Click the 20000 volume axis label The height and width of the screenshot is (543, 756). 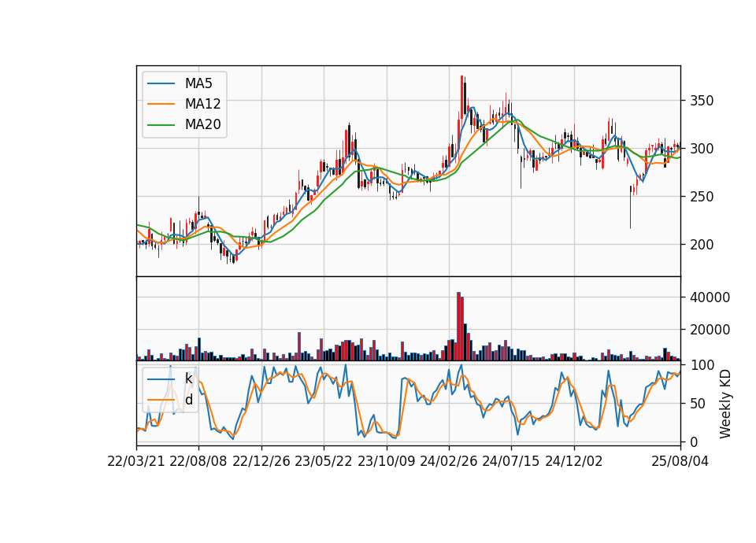710,330
